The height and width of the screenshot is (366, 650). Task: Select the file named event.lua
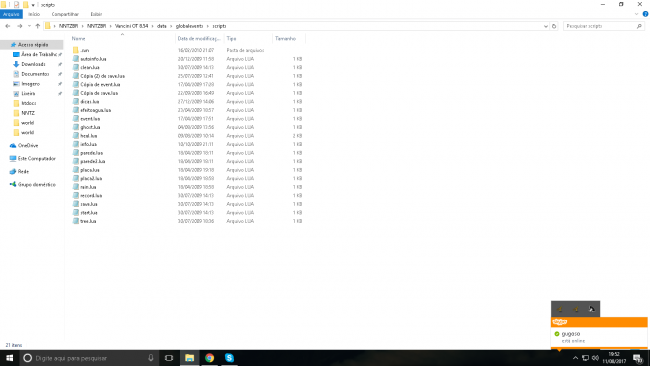(x=90, y=119)
